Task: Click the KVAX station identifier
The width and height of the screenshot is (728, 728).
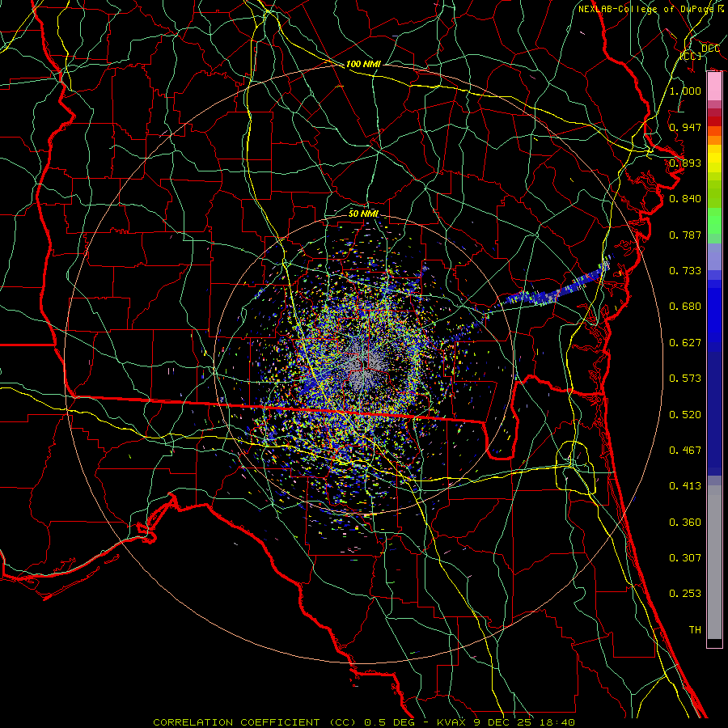Action: (450, 722)
